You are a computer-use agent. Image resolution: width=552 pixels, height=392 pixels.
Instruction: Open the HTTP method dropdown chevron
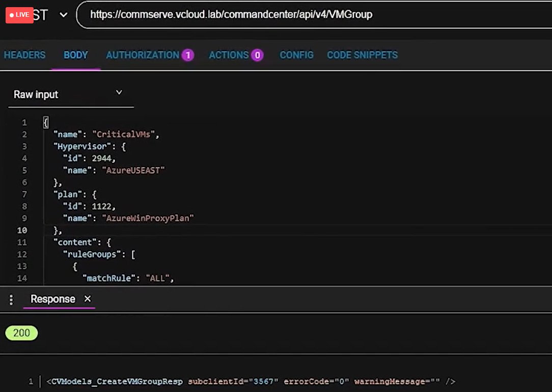(63, 15)
